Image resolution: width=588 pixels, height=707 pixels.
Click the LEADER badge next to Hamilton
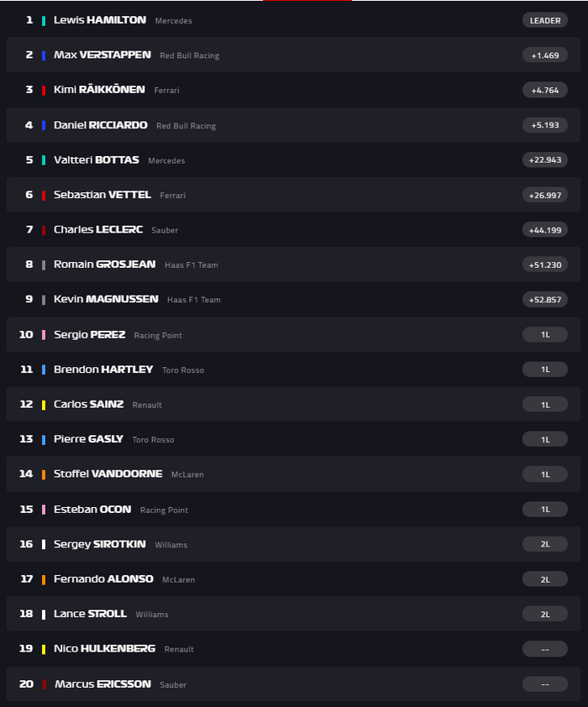click(544, 20)
